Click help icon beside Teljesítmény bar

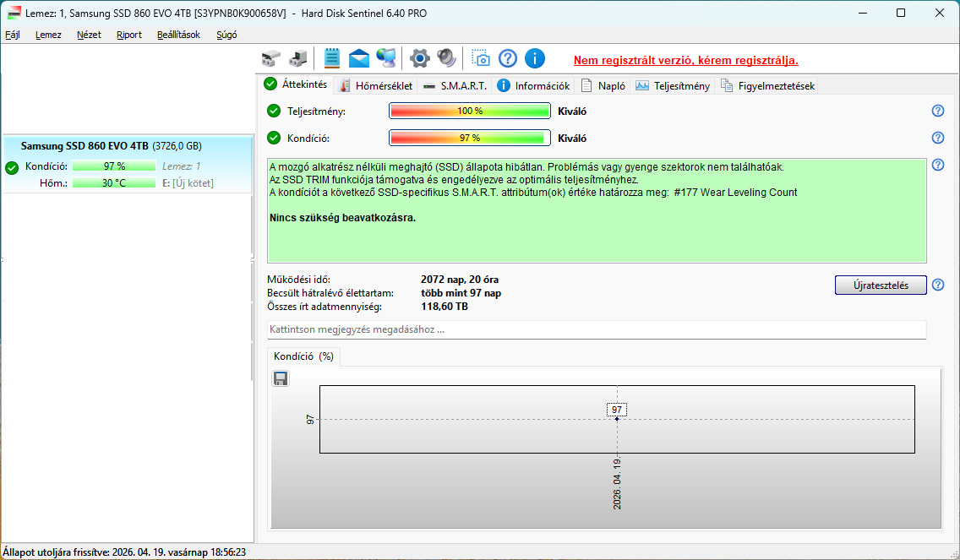937,111
